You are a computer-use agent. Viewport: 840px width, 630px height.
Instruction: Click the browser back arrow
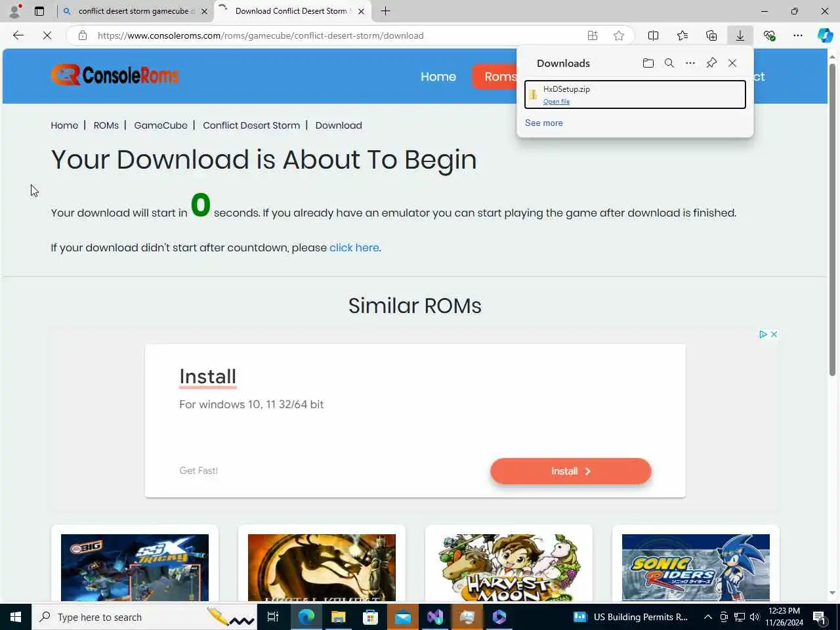pos(18,35)
